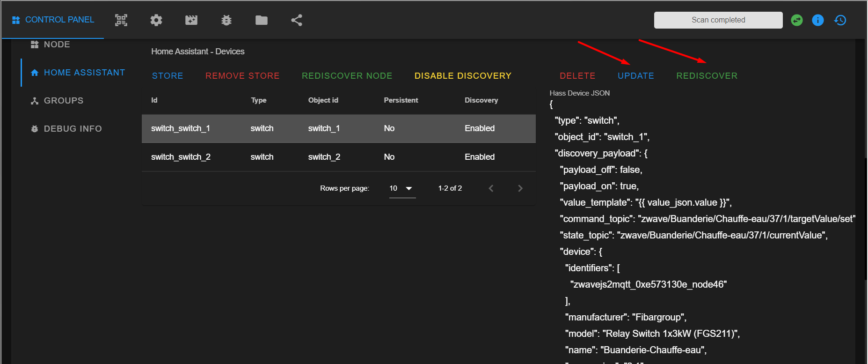868x364 pixels.
Task: Open the QR code Smart Start icon
Action: [x=121, y=20]
